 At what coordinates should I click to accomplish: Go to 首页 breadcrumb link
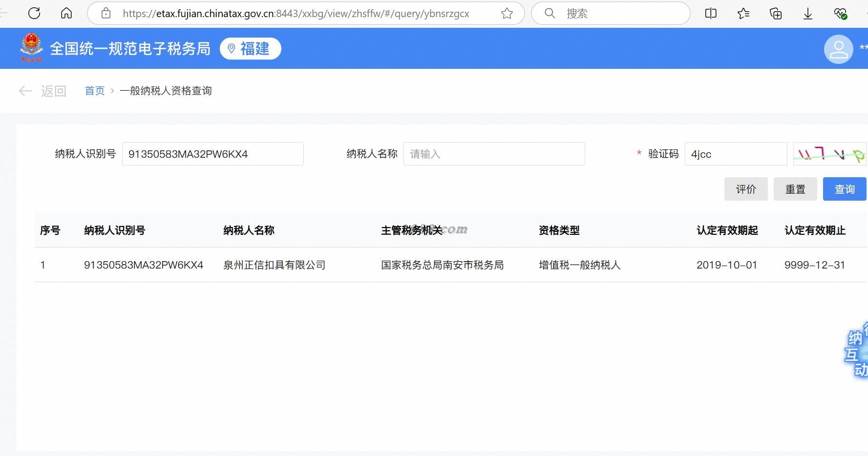[x=95, y=91]
